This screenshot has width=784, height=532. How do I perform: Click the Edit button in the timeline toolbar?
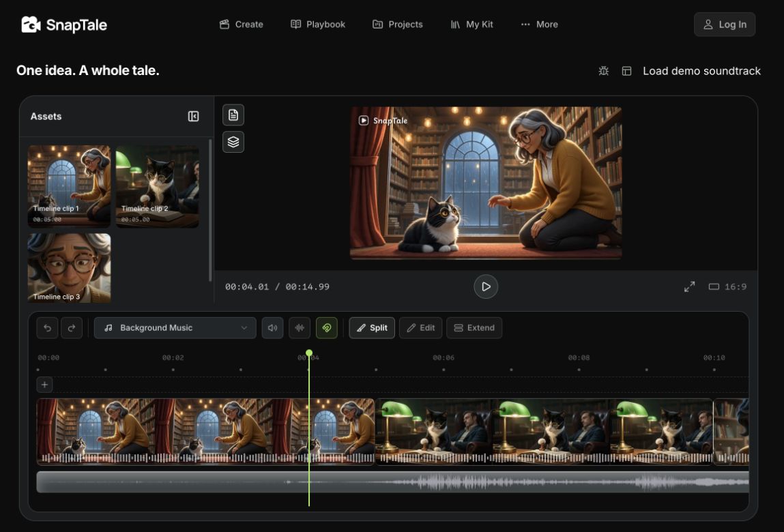point(420,328)
